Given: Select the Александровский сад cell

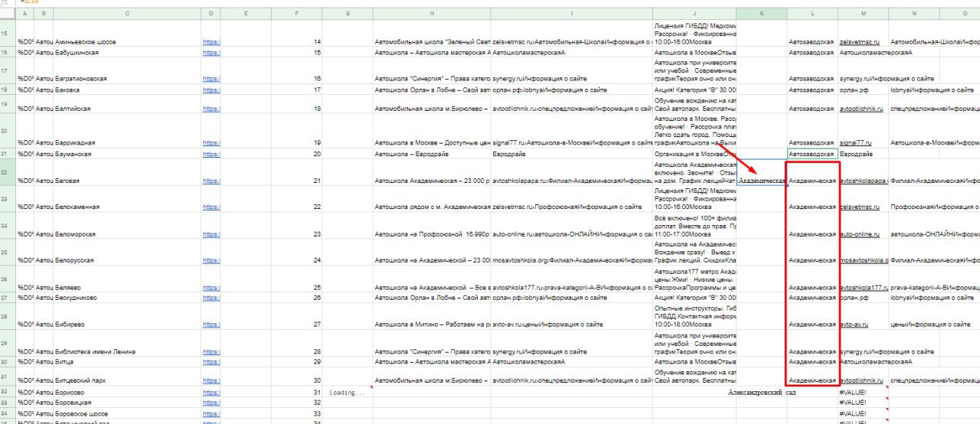Looking at the screenshot, I should (761, 392).
